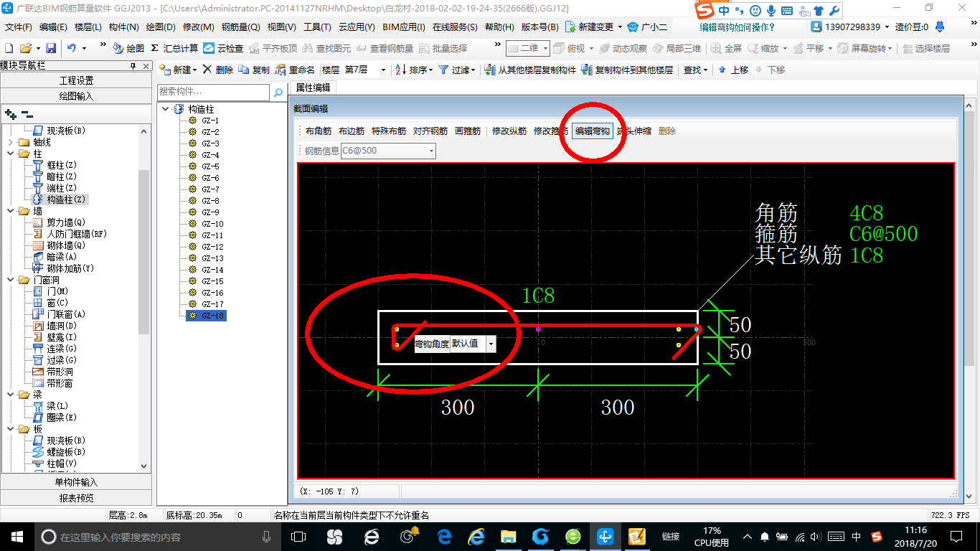Expand the 轴线 folder
Image resolution: width=980 pixels, height=551 pixels.
tap(10, 142)
